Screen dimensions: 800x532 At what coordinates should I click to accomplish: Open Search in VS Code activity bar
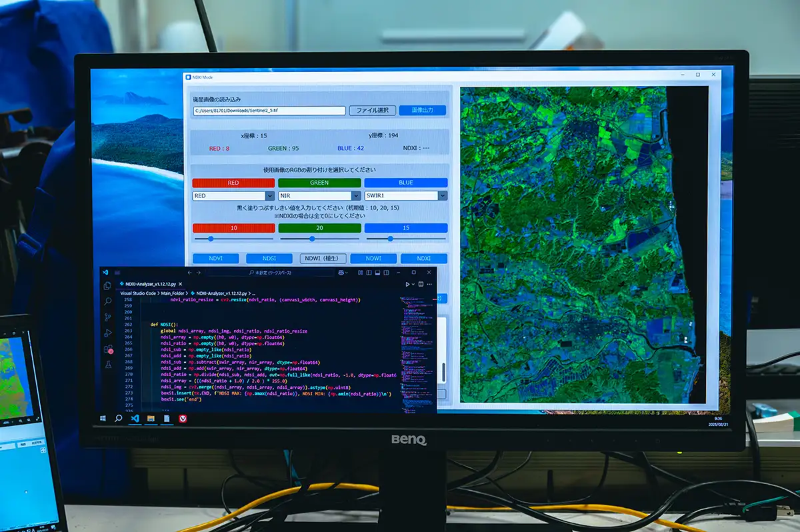click(x=107, y=301)
